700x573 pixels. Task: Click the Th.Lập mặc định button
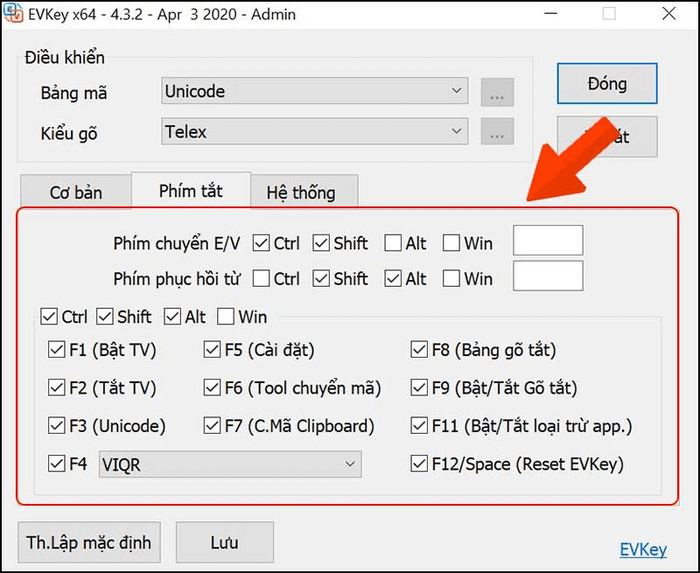[x=89, y=542]
